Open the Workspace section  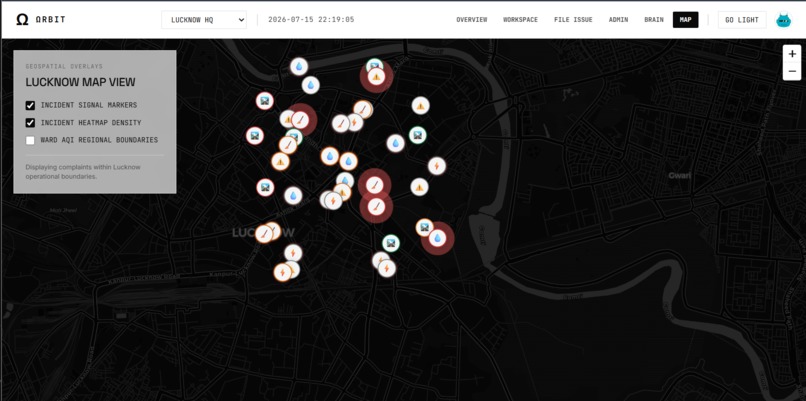pos(520,20)
